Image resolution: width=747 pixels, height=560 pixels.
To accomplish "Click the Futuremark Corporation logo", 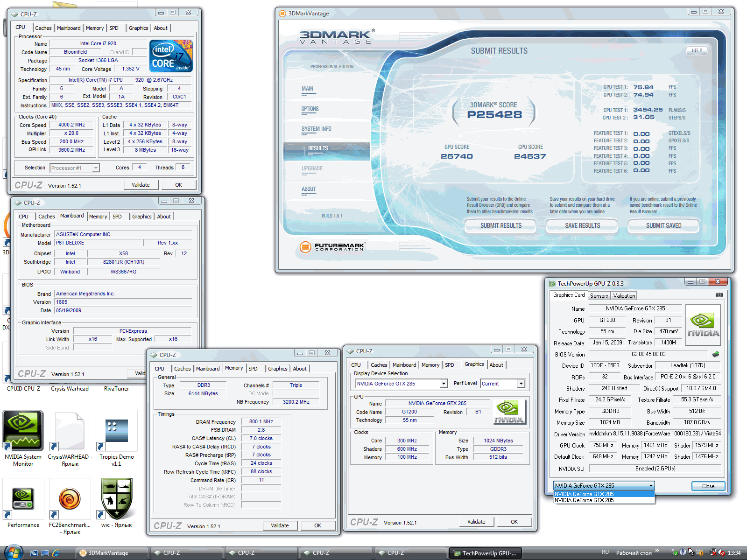I will [332, 247].
